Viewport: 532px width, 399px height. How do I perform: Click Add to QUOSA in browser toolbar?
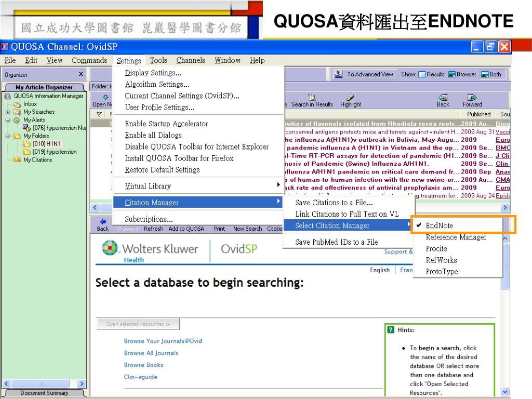point(187,229)
